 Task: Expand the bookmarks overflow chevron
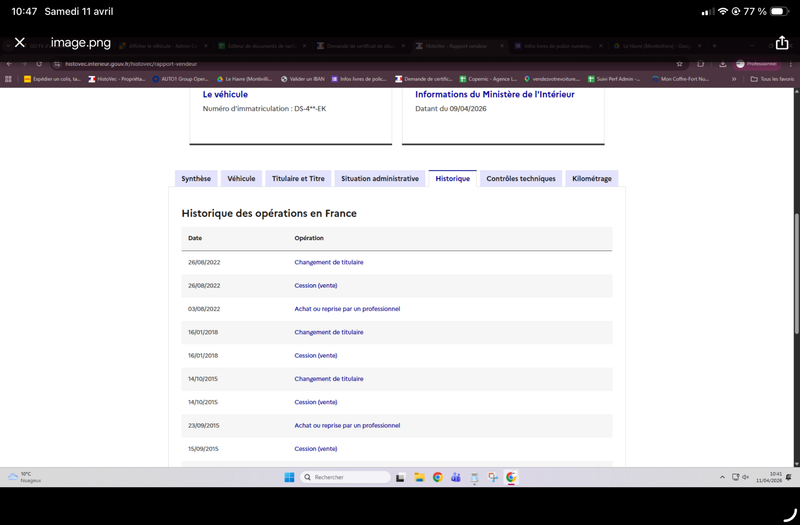pyautogui.click(x=734, y=79)
